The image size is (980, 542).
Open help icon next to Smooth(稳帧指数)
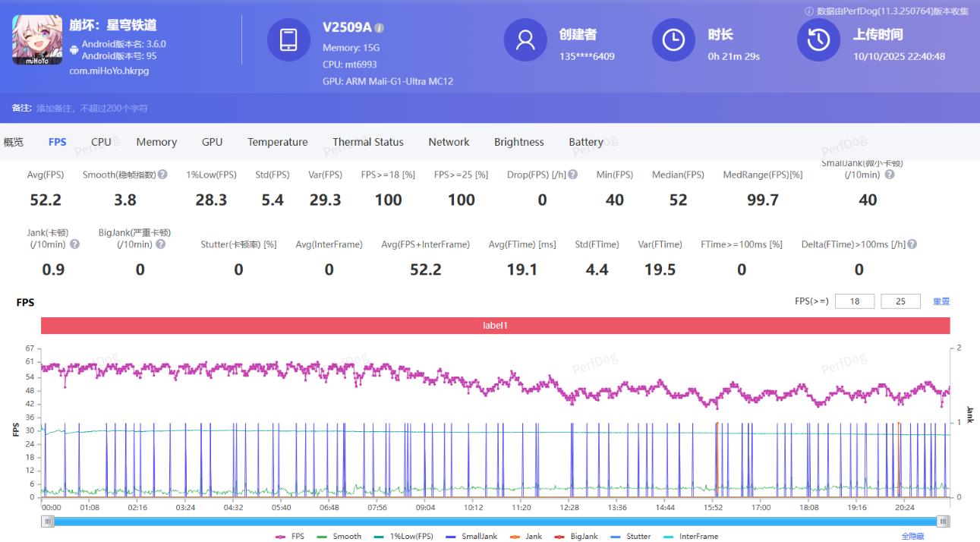pos(162,175)
